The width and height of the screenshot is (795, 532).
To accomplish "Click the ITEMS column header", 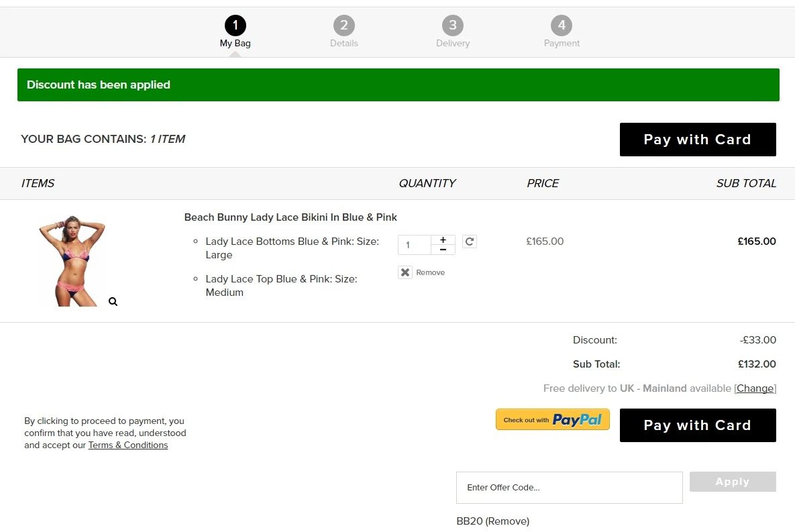I will point(38,183).
